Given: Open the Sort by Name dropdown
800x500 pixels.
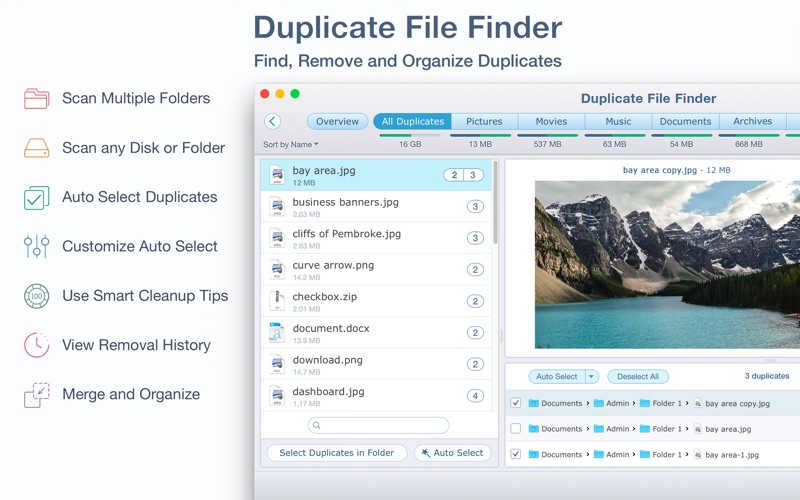Looking at the screenshot, I should pyautogui.click(x=291, y=144).
